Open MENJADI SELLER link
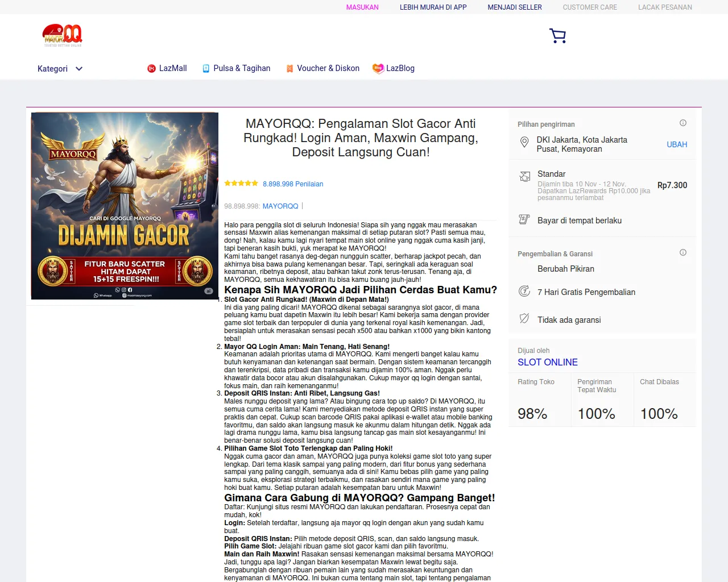Screen dimensions: 728x582 pos(515,7)
